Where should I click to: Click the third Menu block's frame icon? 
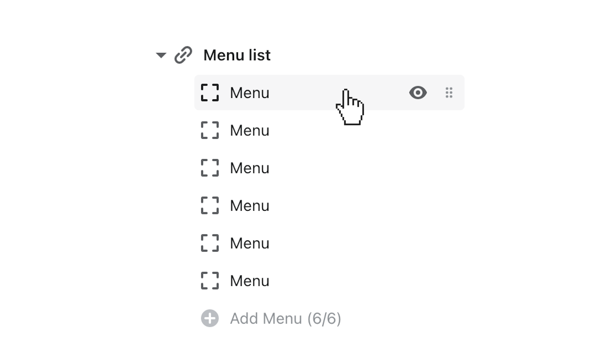pyautogui.click(x=210, y=168)
